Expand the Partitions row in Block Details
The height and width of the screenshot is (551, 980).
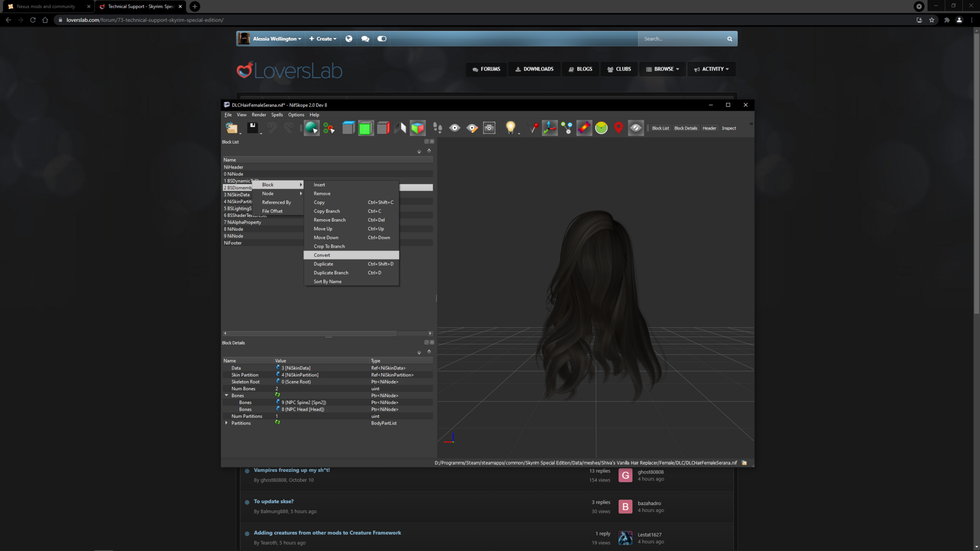[227, 423]
